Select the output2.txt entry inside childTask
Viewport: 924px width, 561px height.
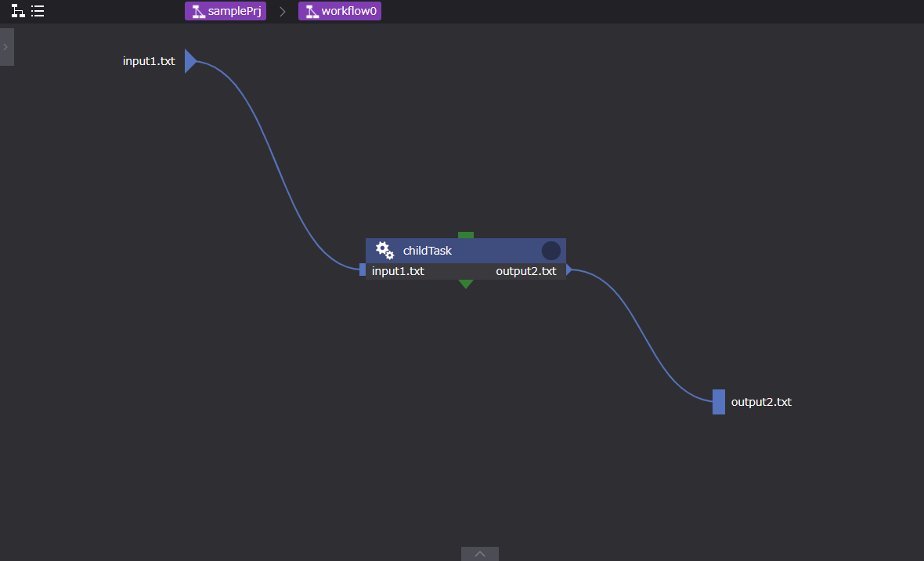[x=526, y=271]
